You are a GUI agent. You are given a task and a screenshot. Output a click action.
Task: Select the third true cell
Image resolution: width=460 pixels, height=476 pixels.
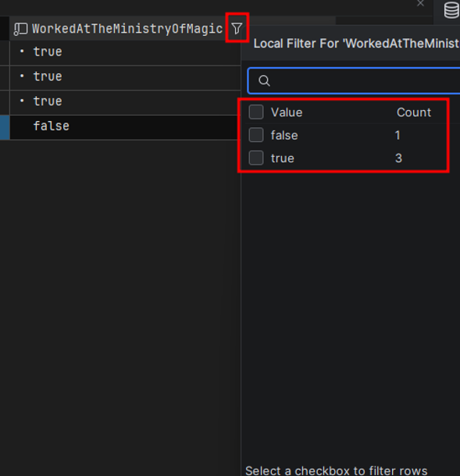pos(125,101)
